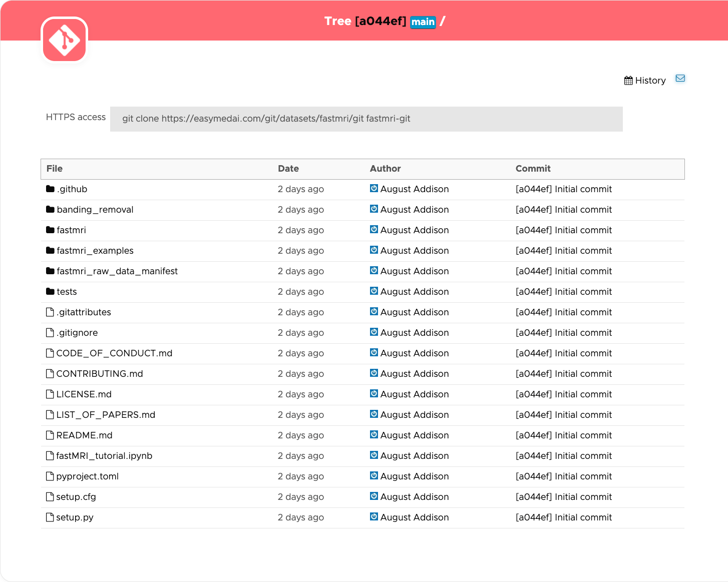Click the File column header
The height and width of the screenshot is (582, 728).
[x=55, y=169]
